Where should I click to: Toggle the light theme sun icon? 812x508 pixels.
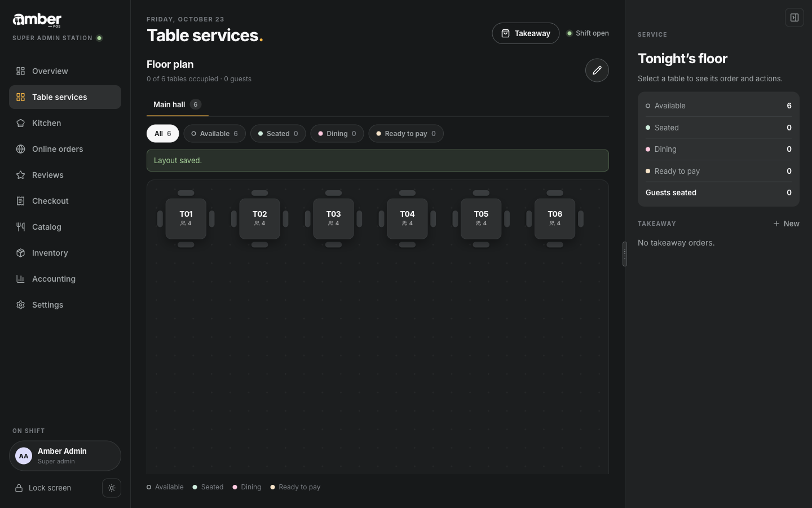[112, 488]
